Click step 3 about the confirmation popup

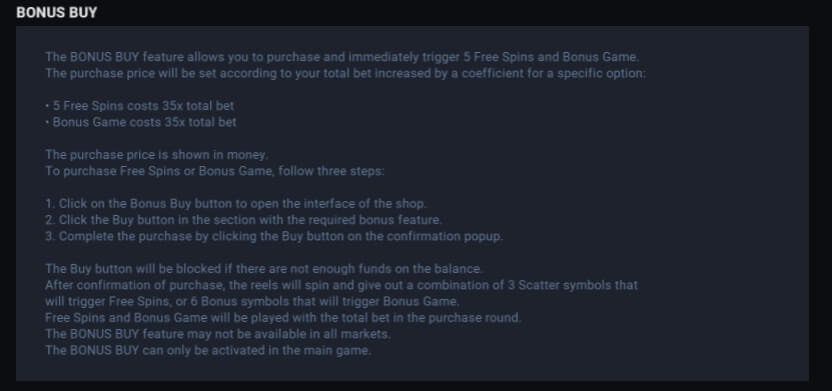point(274,236)
